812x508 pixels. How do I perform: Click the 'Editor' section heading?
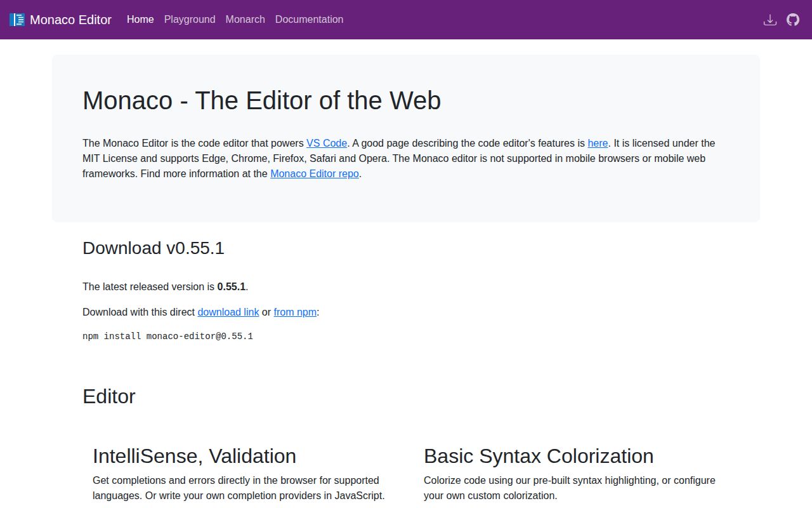tap(109, 396)
